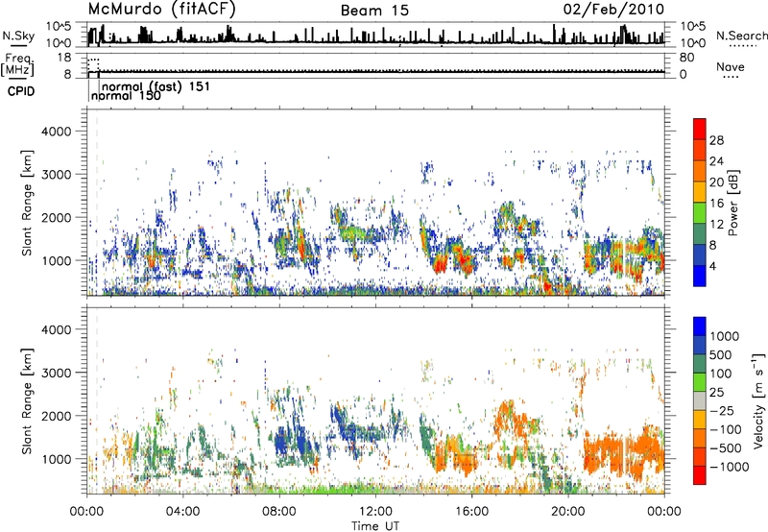This screenshot has height=532, width=768.
Task: Select the "18" frequency axis tick
Action: [64, 58]
